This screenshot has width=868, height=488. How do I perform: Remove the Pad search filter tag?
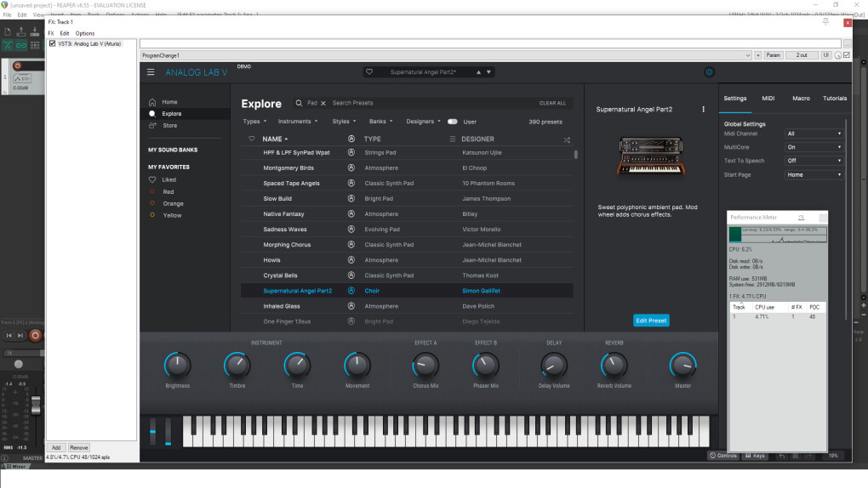point(323,103)
